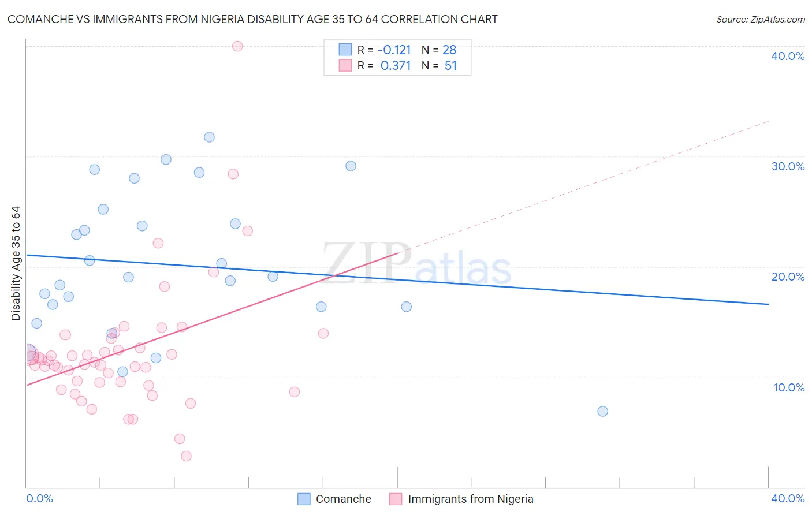Click the dashed pink trend extension line

pos(583,187)
